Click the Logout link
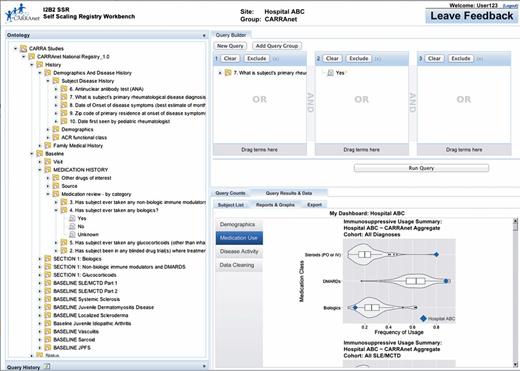 click(x=510, y=6)
